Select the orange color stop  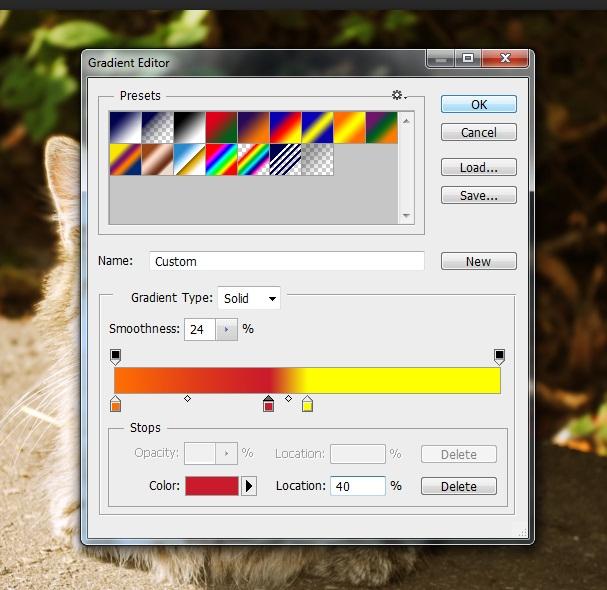pos(115,404)
